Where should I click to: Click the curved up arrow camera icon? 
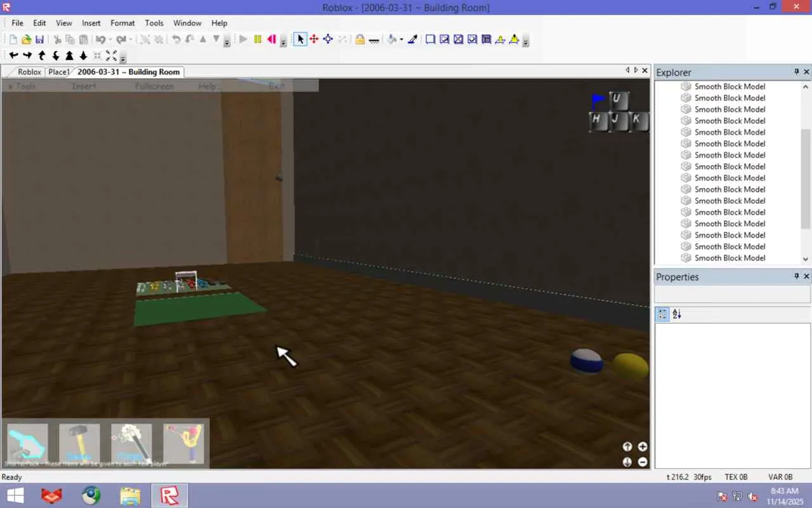click(41, 56)
